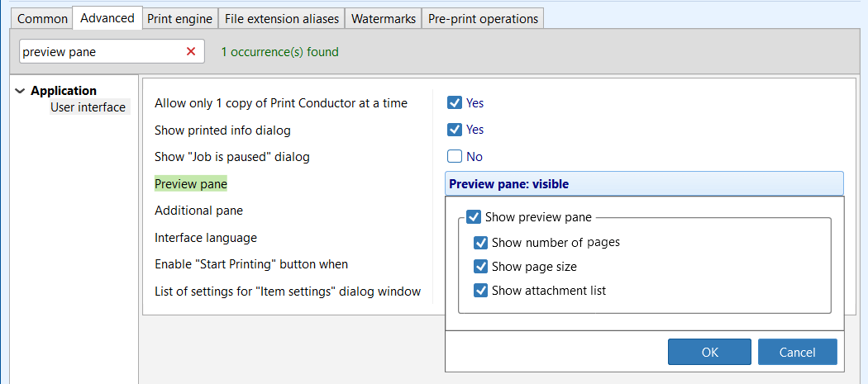Clear the search field with red X
The width and height of the screenshot is (868, 384).
191,52
